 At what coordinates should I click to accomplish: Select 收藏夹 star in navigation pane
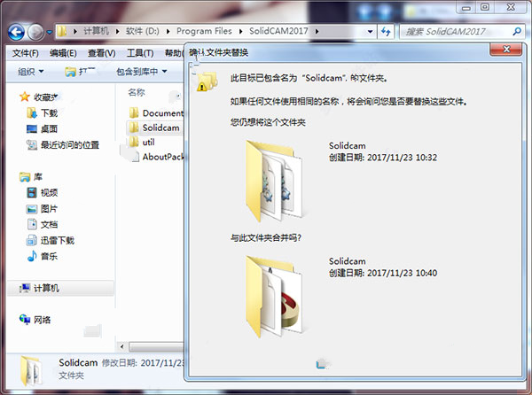[x=25, y=97]
